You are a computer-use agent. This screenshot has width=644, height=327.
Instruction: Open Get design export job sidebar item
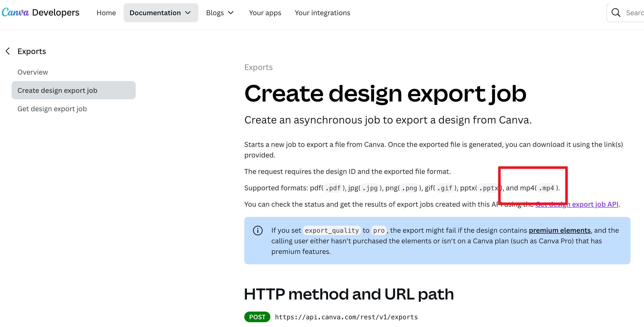pos(52,109)
